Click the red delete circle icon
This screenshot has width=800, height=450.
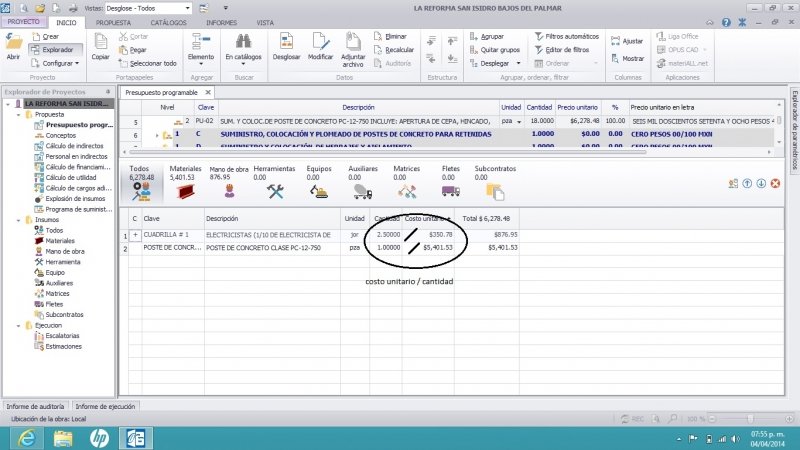point(775,183)
